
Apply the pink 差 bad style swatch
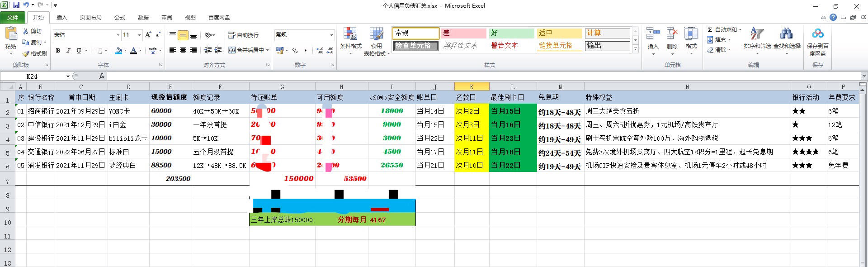click(x=463, y=33)
